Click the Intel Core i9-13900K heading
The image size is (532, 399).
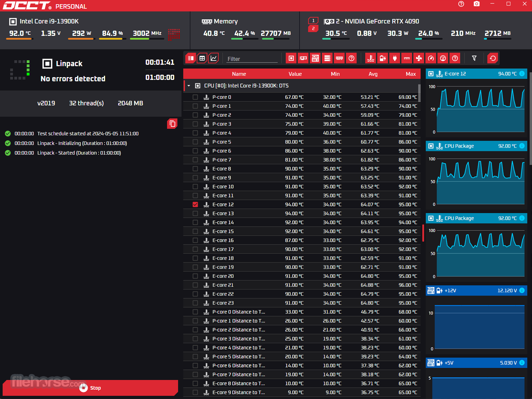click(x=49, y=21)
